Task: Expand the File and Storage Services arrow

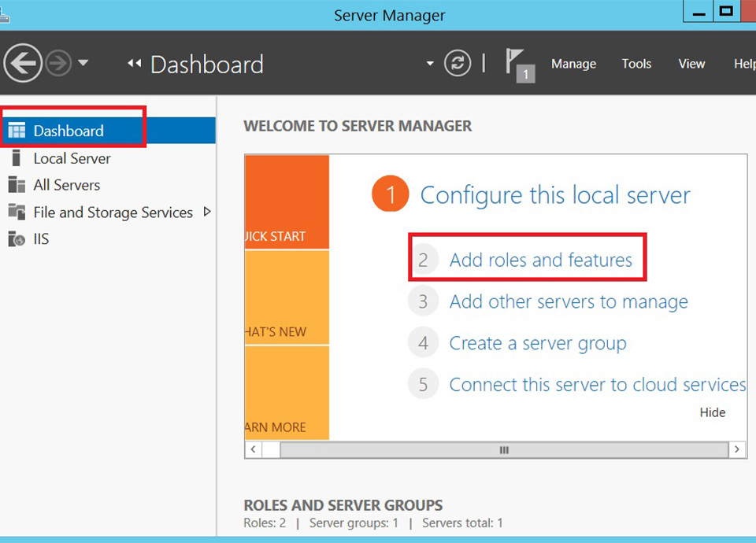Action: tap(207, 212)
